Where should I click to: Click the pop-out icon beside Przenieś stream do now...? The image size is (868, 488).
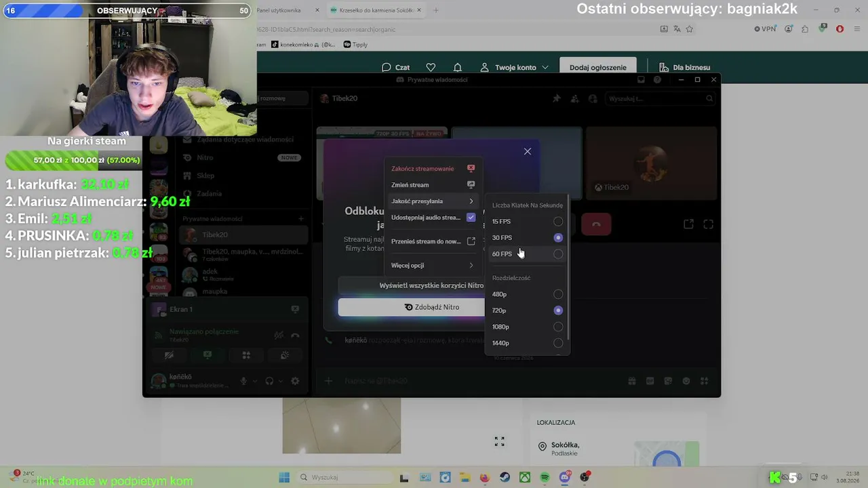(x=471, y=241)
